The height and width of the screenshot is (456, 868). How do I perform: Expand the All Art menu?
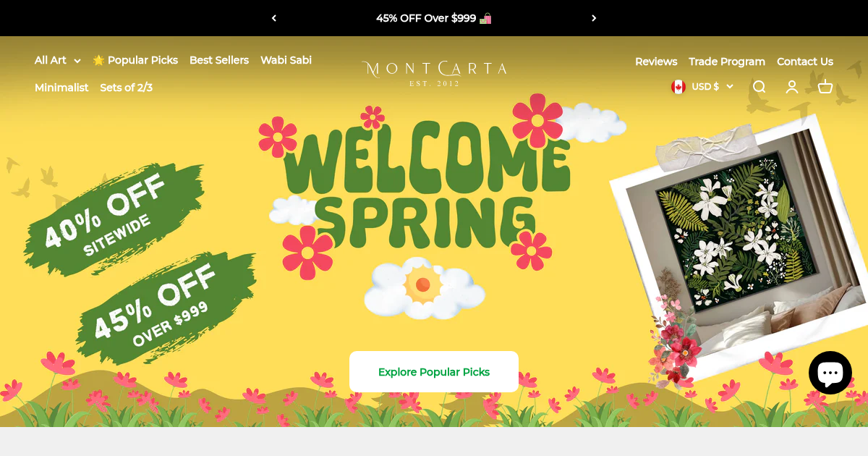click(x=57, y=60)
